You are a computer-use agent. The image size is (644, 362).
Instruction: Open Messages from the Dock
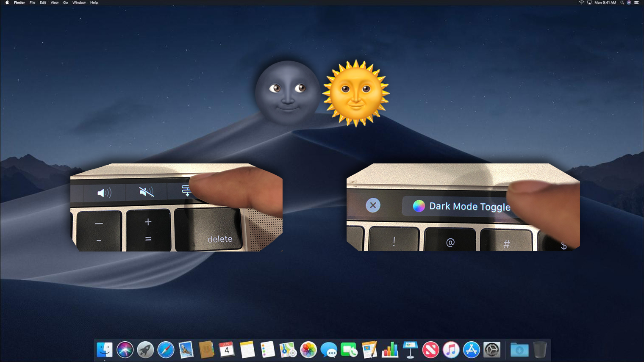(329, 350)
